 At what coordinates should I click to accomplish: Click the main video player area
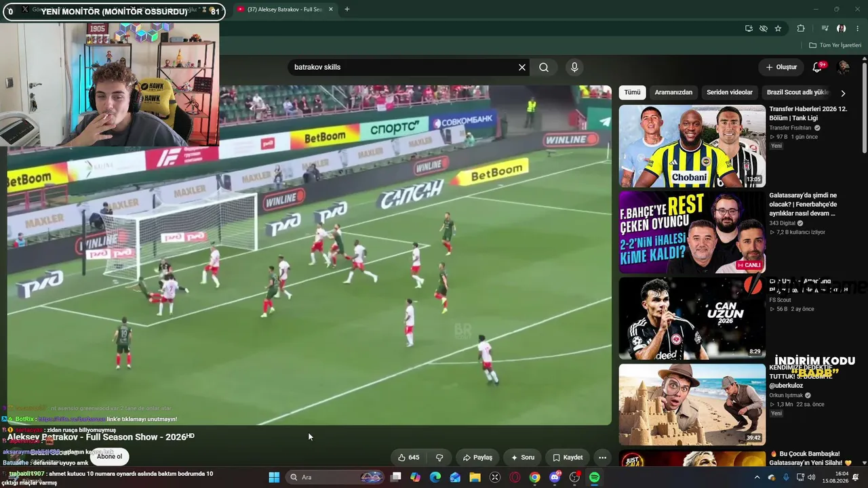point(309,255)
